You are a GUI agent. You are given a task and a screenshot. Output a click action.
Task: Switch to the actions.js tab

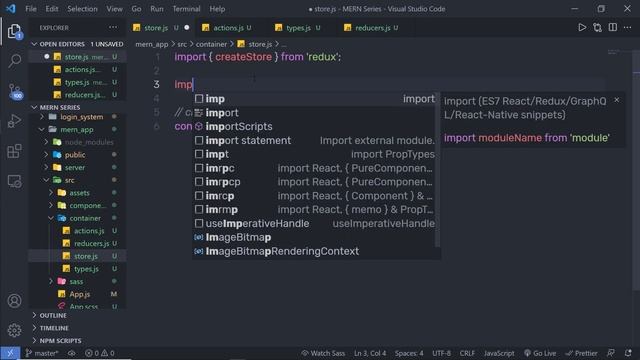228,28
